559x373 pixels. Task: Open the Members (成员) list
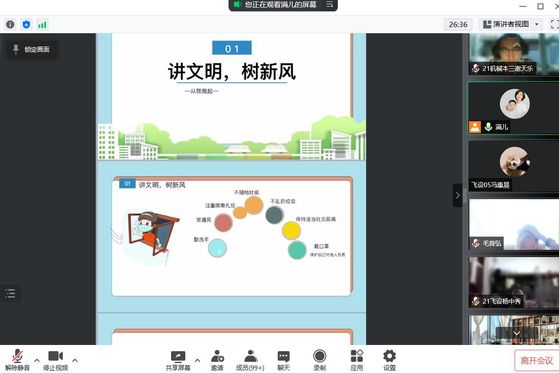point(250,361)
